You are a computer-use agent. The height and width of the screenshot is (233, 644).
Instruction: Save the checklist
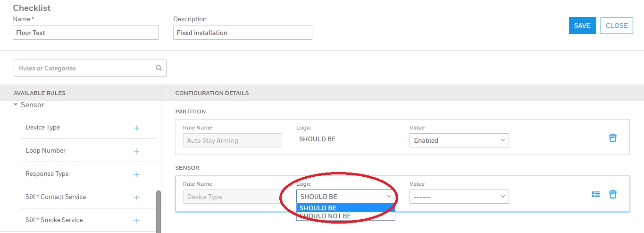[x=582, y=26]
